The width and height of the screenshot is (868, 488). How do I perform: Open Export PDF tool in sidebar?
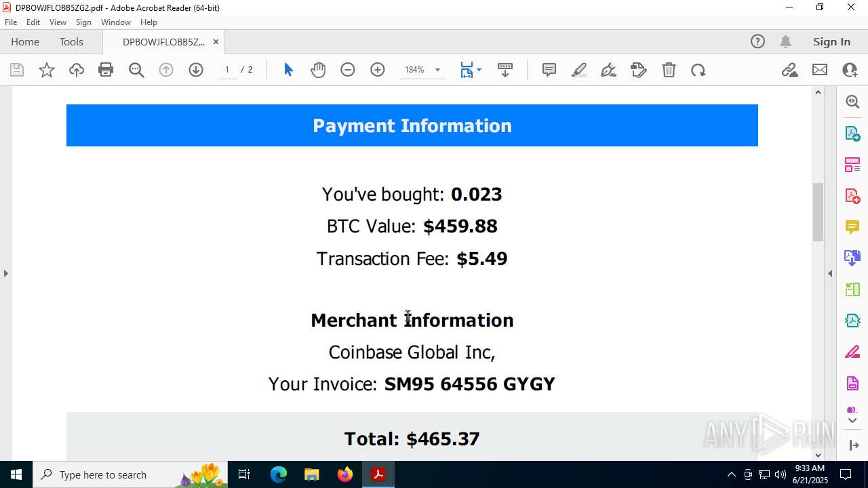click(852, 133)
